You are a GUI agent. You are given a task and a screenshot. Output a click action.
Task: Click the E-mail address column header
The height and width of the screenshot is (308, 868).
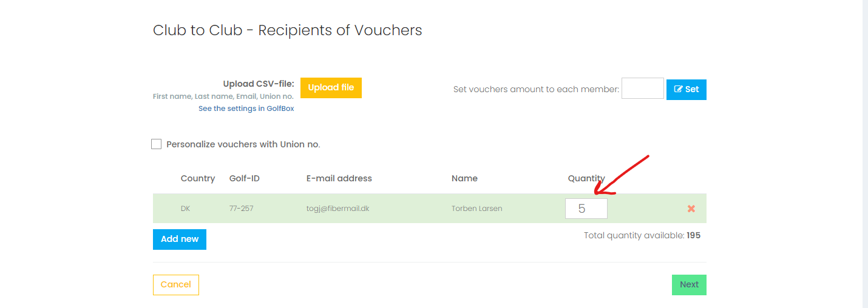point(339,178)
